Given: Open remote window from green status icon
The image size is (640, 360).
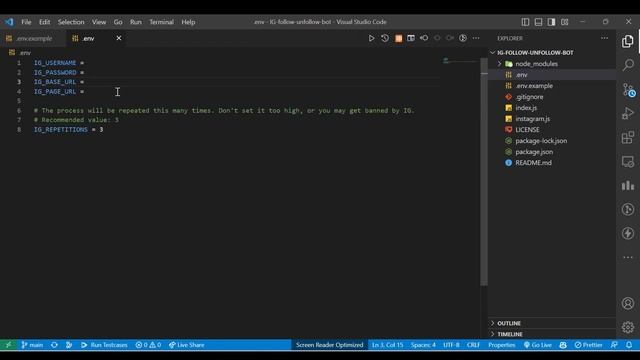Looking at the screenshot, I should click(x=8, y=345).
